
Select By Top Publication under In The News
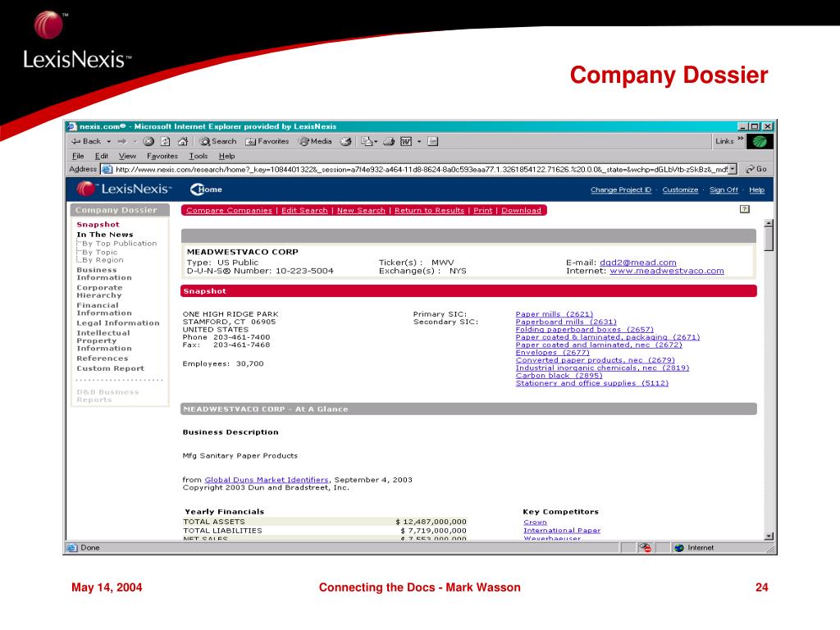120,243
